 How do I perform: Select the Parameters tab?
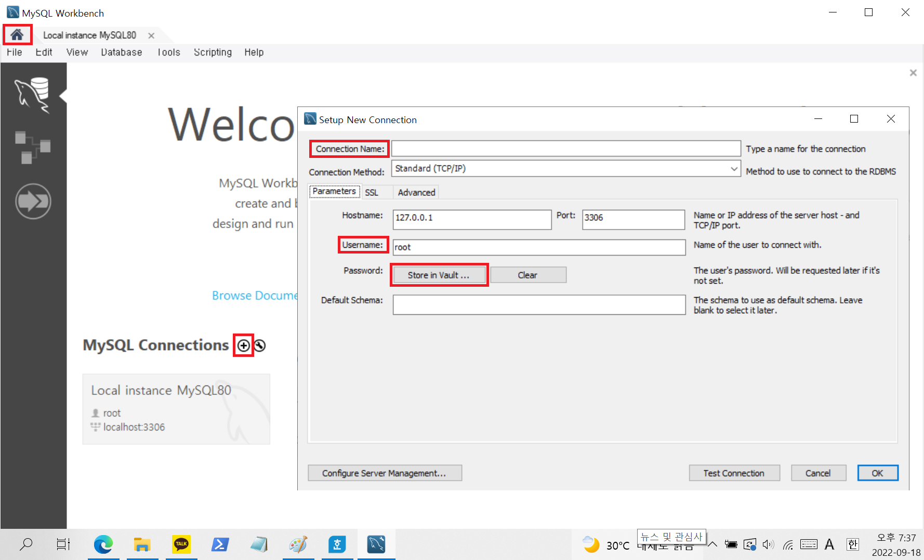(x=334, y=191)
